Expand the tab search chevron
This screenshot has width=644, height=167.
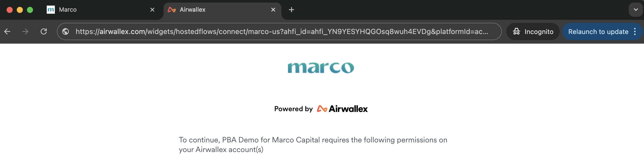636,10
